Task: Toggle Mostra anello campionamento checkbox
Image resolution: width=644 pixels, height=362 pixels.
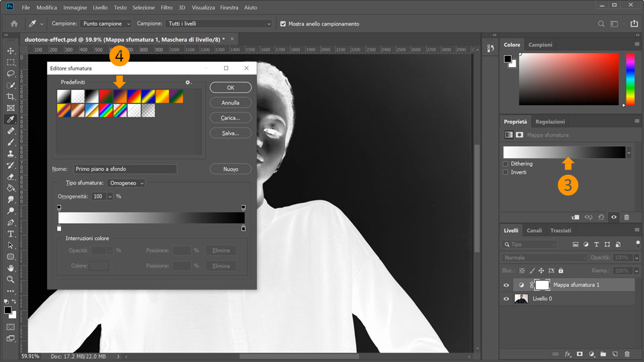Action: (x=283, y=24)
